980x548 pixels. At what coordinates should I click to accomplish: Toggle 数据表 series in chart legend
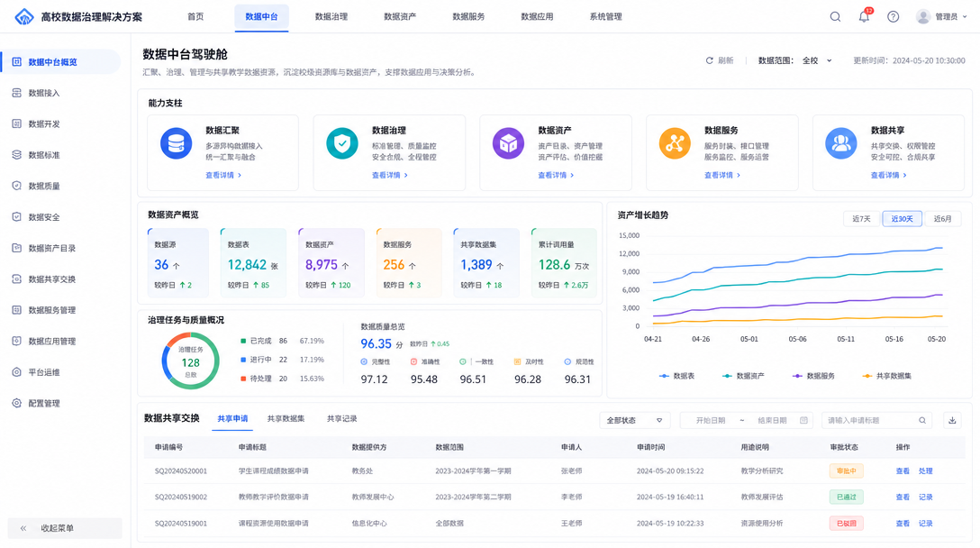point(676,376)
